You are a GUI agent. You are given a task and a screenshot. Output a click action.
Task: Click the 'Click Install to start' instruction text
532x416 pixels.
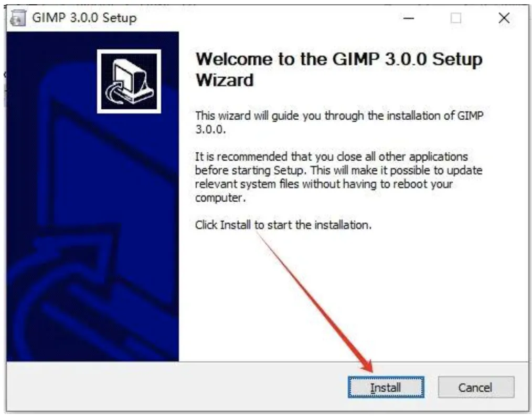pos(283,225)
